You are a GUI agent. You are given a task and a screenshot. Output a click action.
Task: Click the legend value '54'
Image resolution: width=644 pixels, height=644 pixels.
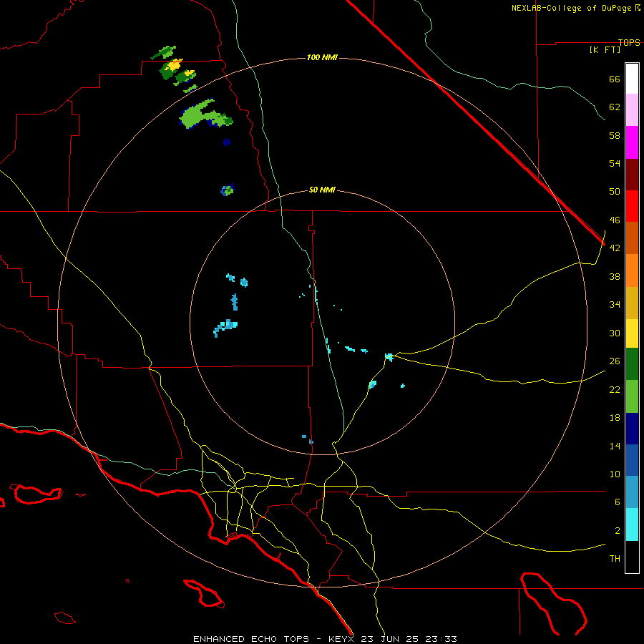(x=615, y=163)
